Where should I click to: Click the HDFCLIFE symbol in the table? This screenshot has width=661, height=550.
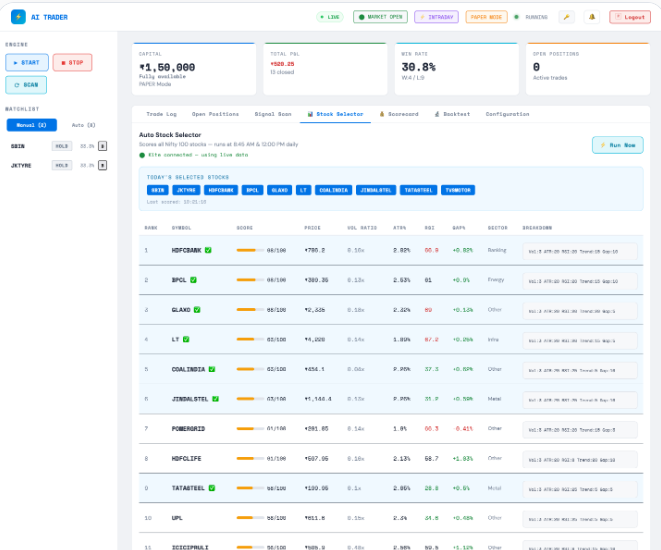coord(186,459)
